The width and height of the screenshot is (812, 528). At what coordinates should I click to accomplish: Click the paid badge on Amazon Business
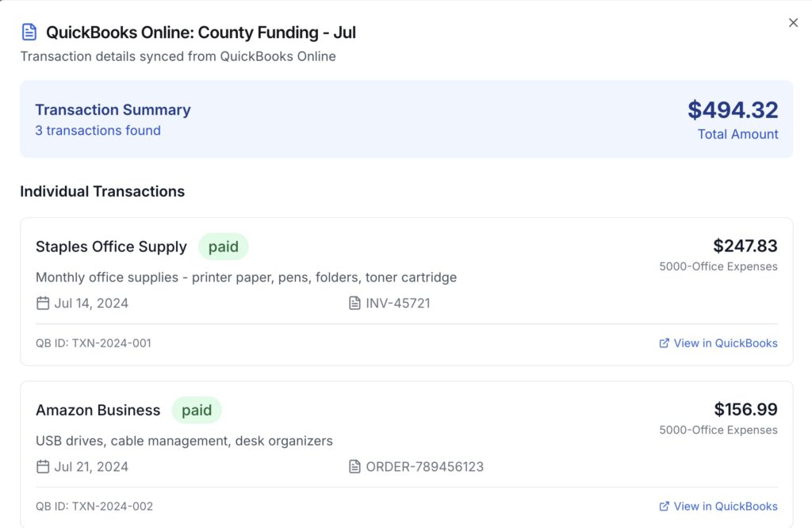click(x=196, y=410)
